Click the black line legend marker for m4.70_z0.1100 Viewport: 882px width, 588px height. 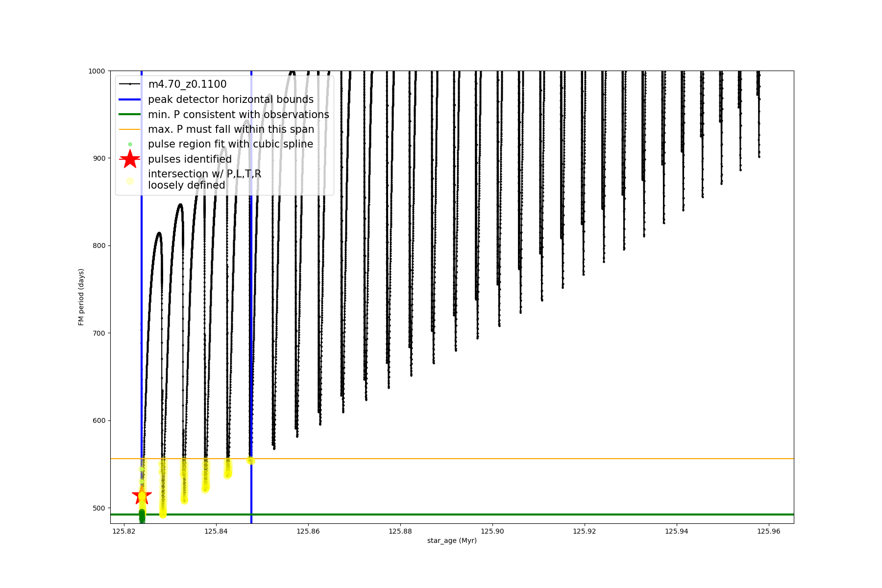point(130,84)
